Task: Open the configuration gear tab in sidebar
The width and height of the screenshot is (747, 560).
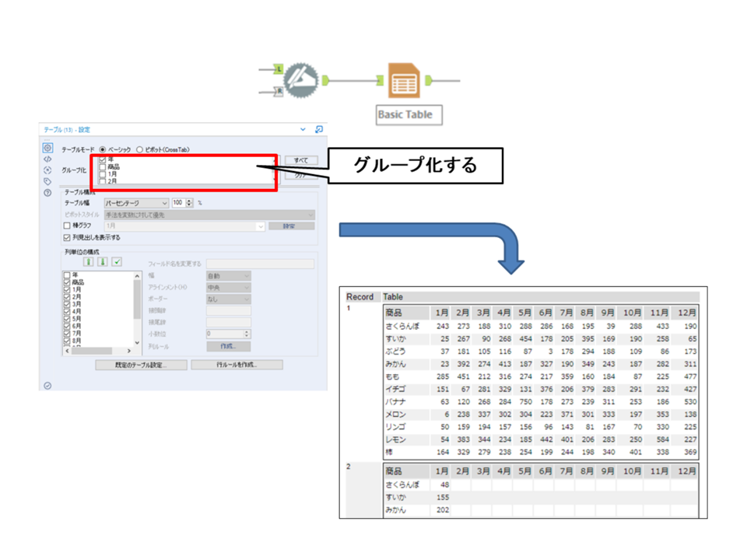Action: pyautogui.click(x=47, y=148)
